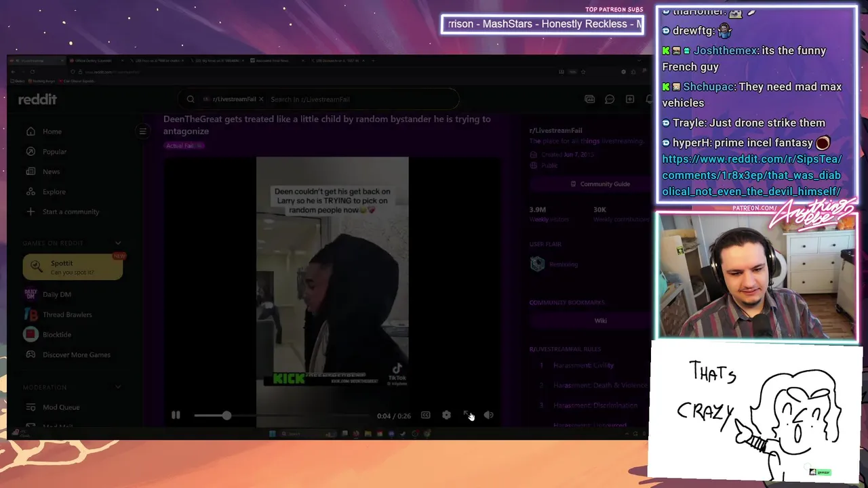
Task: Open rule Harassment: Death & Violence
Action: pos(599,385)
